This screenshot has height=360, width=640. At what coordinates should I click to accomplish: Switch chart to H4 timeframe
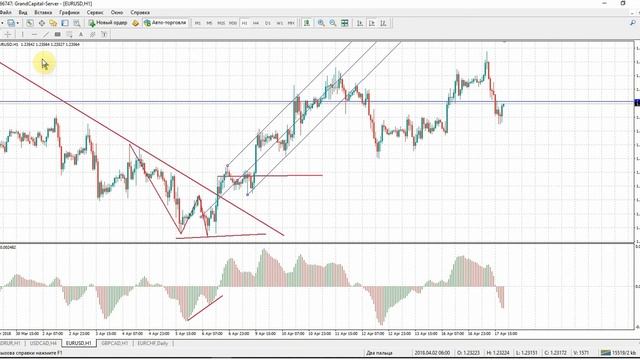click(256, 23)
